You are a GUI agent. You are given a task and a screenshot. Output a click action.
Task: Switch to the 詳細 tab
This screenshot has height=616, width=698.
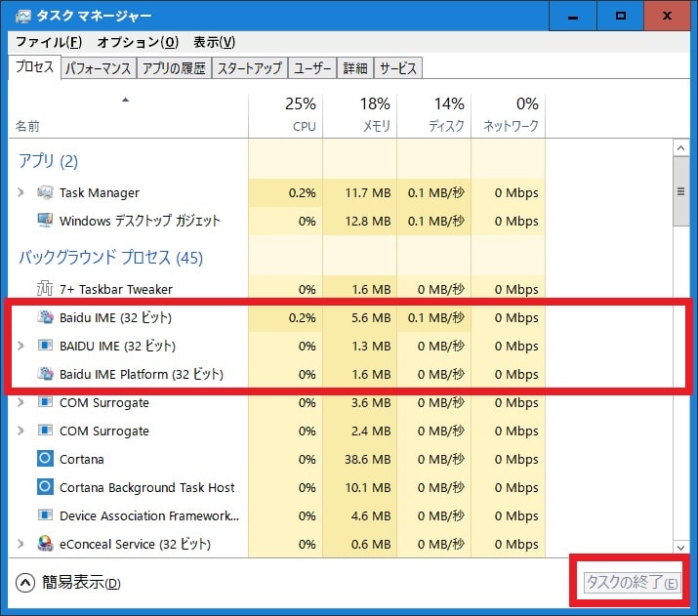pos(355,68)
